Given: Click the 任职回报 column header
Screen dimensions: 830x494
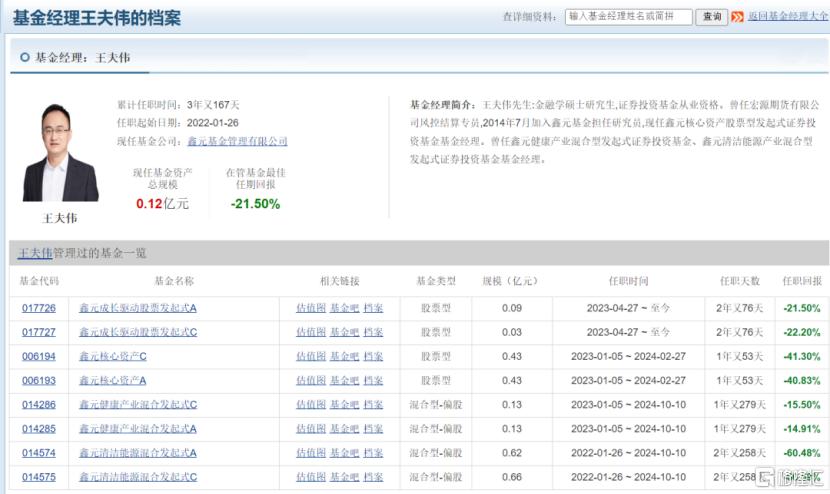Looking at the screenshot, I should point(802,281).
